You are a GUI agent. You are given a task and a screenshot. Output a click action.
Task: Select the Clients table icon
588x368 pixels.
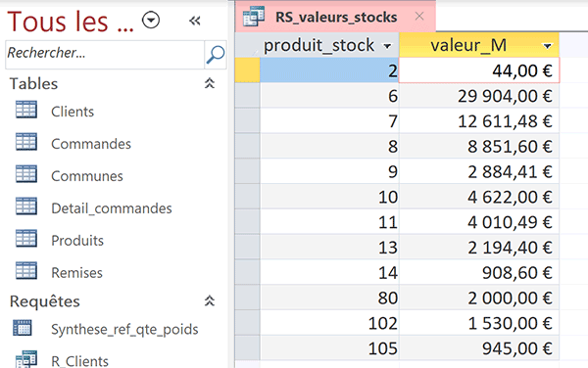pyautogui.click(x=26, y=110)
